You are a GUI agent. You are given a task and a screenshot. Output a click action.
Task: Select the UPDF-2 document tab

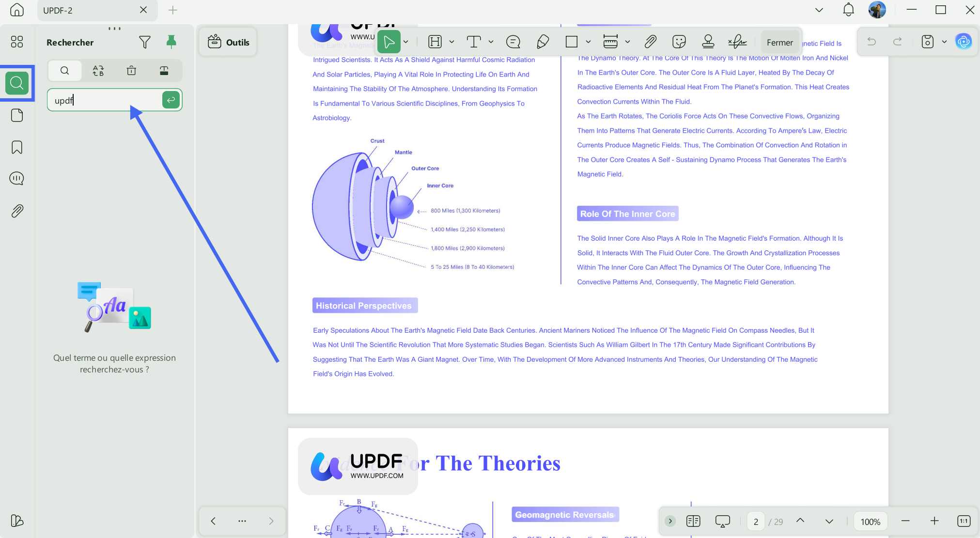click(97, 10)
